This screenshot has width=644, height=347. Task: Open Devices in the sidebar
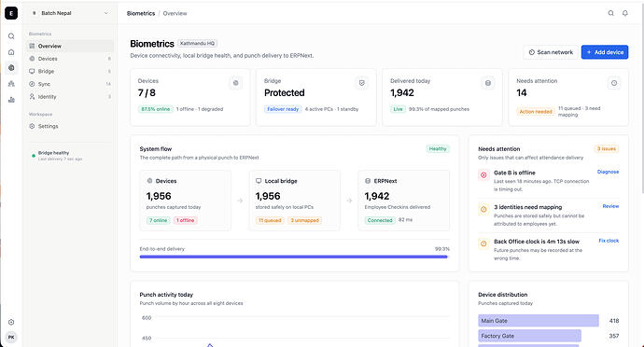coord(71,59)
